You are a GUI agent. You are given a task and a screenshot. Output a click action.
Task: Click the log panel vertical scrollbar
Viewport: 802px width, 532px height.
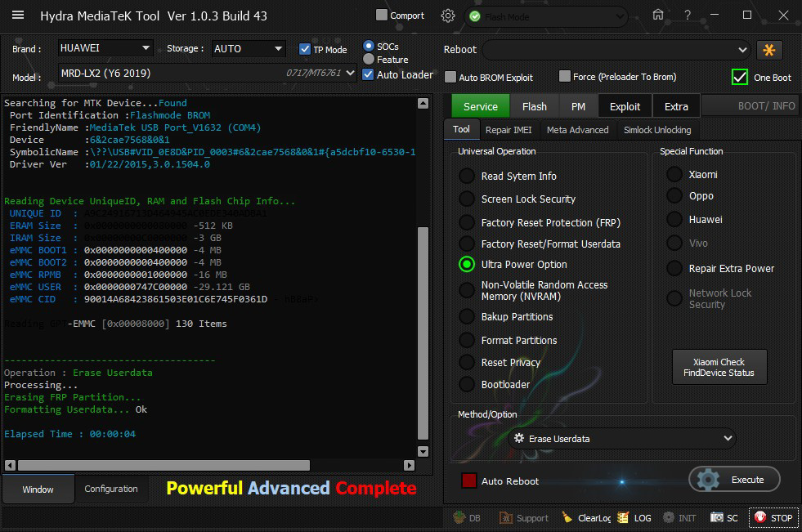[423, 333]
